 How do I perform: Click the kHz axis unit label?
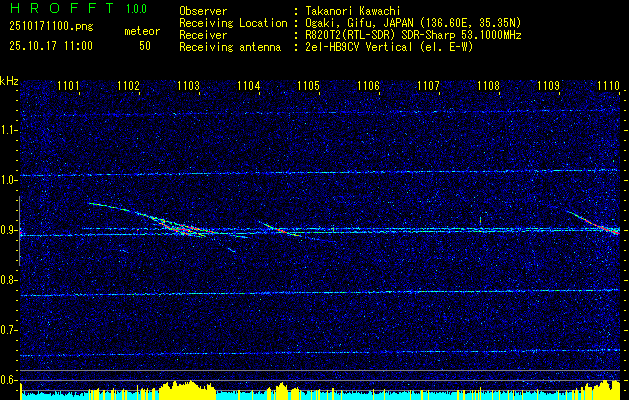(x=9, y=81)
